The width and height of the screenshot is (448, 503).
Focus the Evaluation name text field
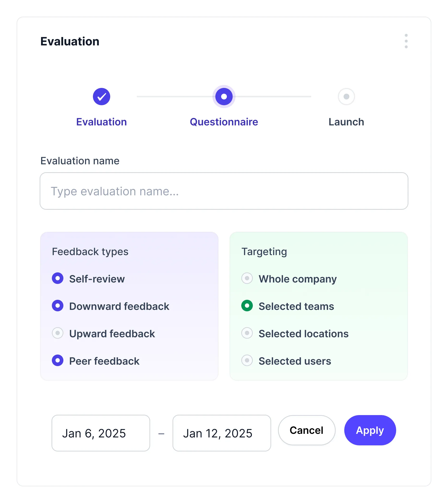click(224, 191)
